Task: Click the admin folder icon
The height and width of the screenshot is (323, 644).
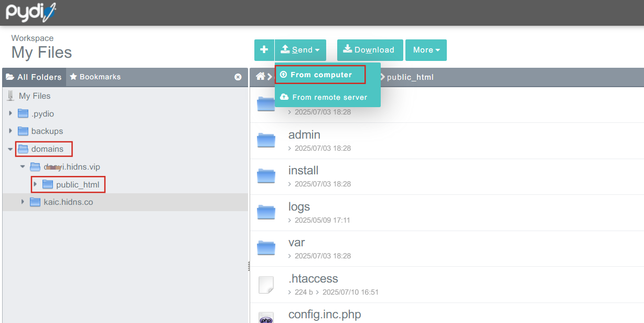Action: [266, 140]
